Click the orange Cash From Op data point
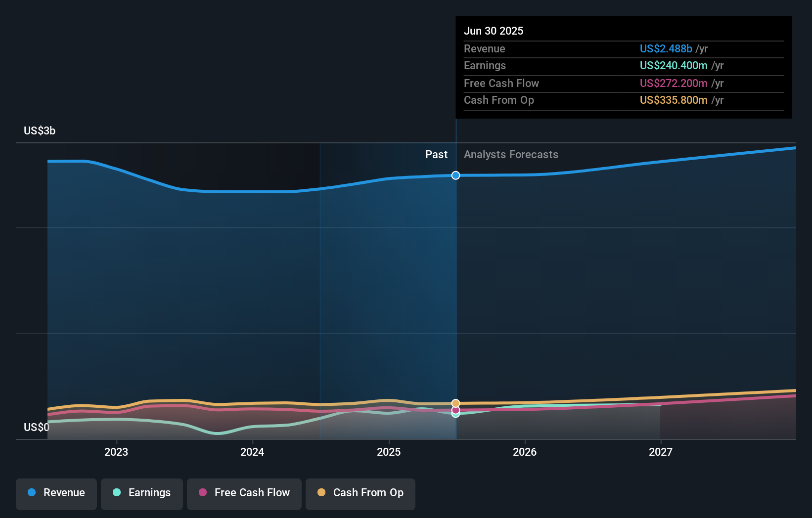 [455, 403]
